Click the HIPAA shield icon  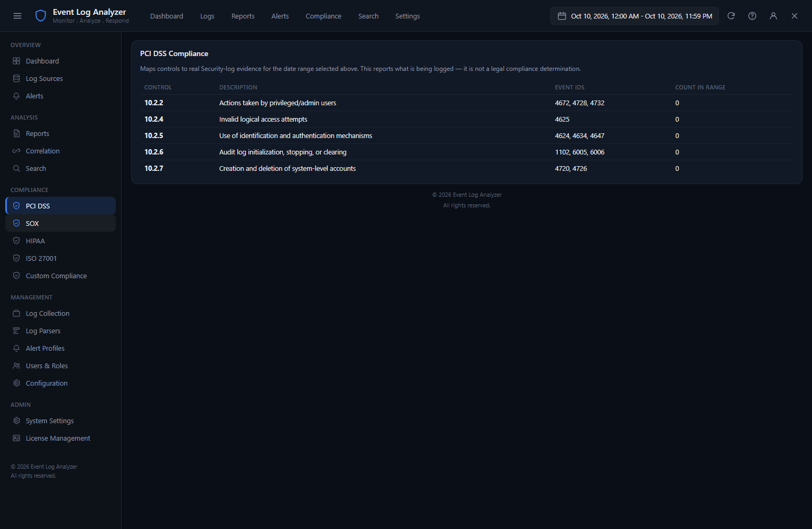[16, 241]
